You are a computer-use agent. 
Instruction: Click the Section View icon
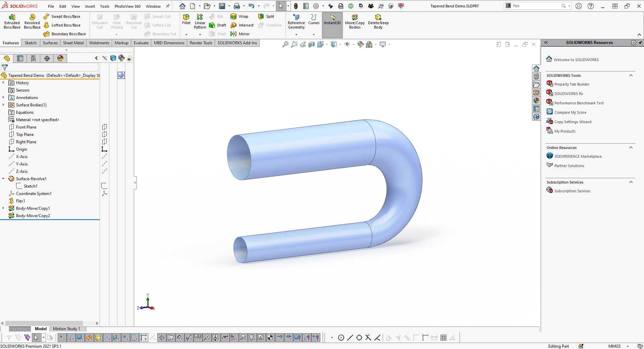pyautogui.click(x=312, y=44)
